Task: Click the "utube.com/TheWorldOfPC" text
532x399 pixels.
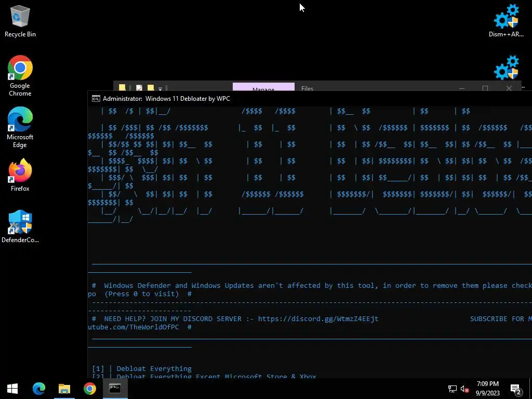Action: click(x=134, y=327)
